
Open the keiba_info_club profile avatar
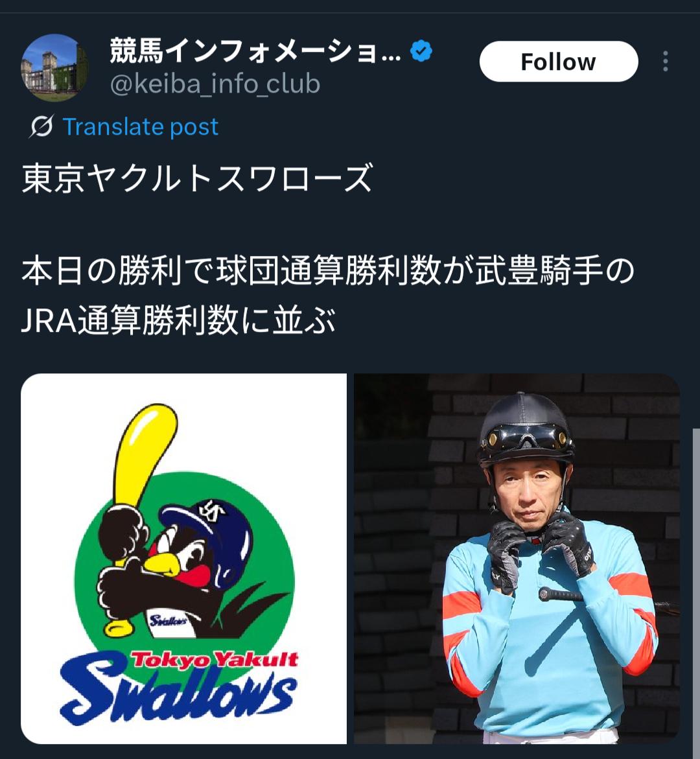(x=54, y=67)
